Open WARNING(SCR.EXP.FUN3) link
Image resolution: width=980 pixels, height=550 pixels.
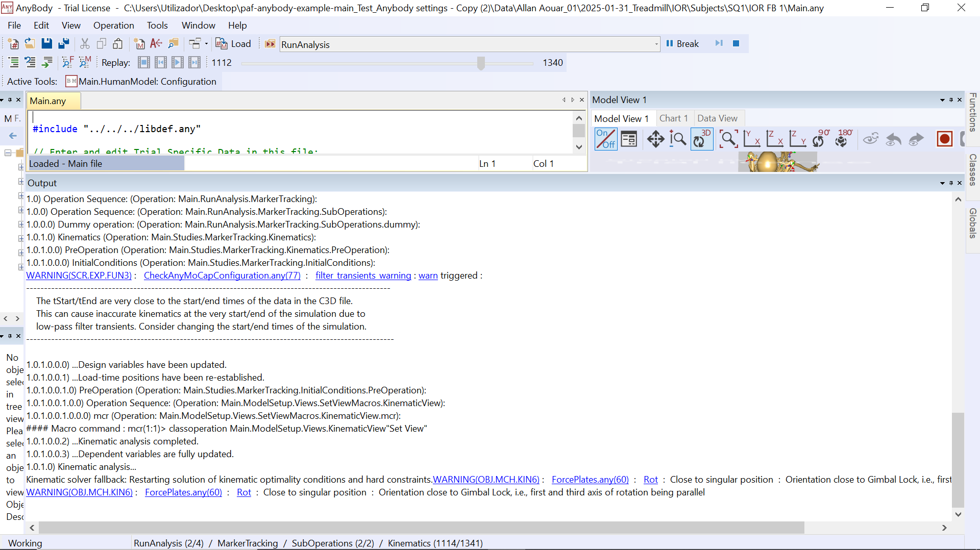pos(79,276)
